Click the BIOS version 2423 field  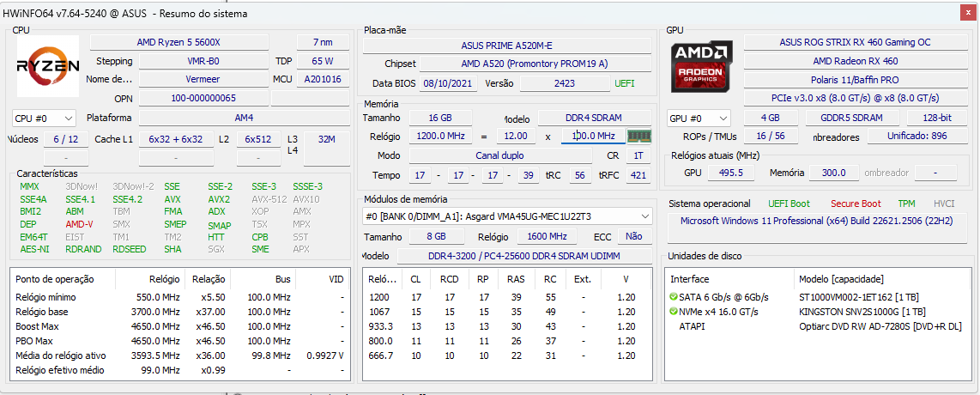(x=565, y=83)
